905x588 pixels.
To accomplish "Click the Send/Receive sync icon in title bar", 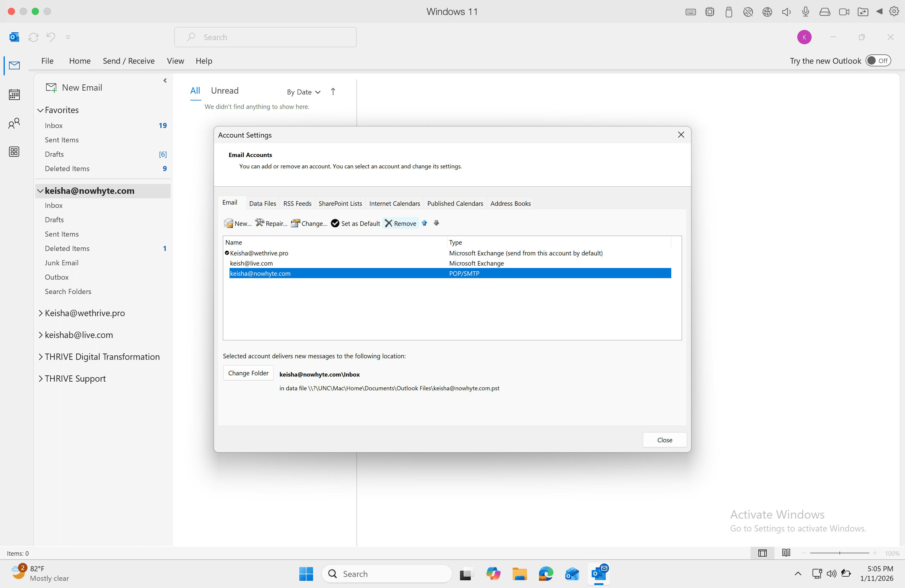I will 34,37.
